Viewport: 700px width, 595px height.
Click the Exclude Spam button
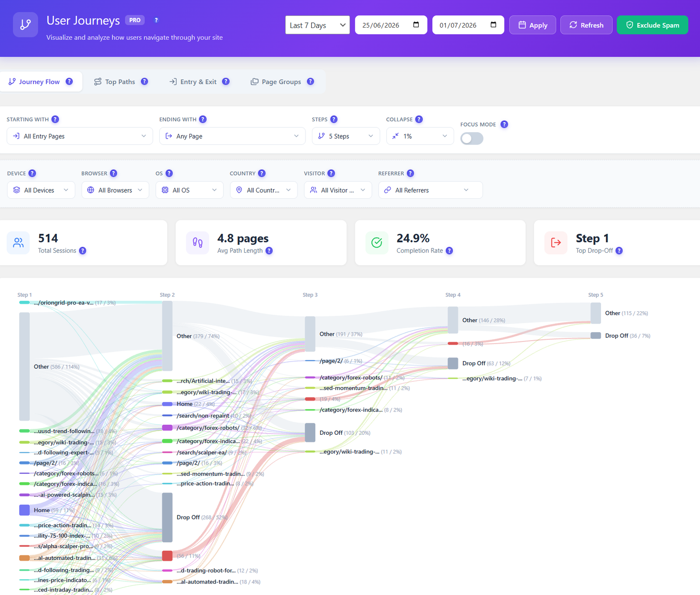652,25
